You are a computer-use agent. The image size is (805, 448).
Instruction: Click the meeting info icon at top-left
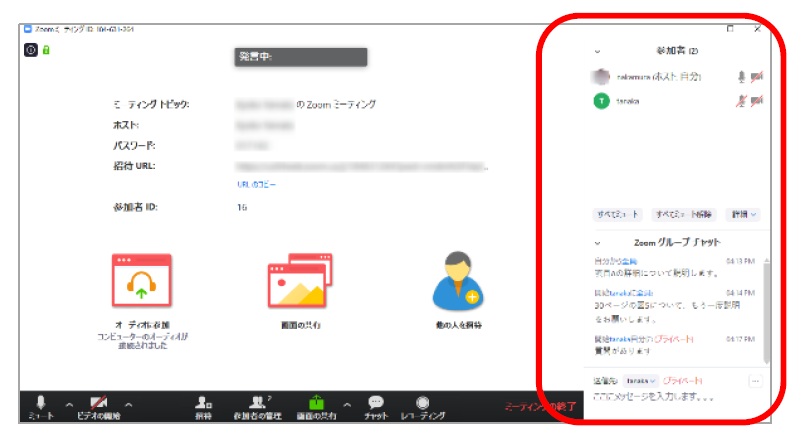click(x=31, y=49)
